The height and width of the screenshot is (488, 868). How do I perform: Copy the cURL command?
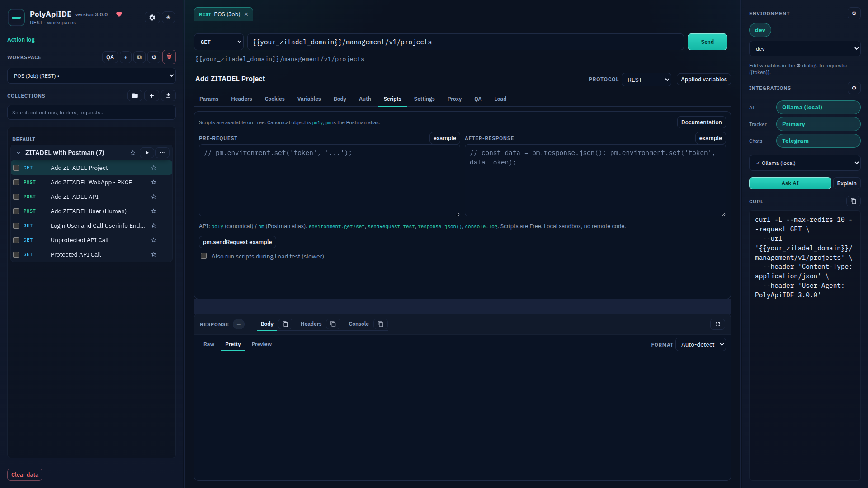coord(853,201)
